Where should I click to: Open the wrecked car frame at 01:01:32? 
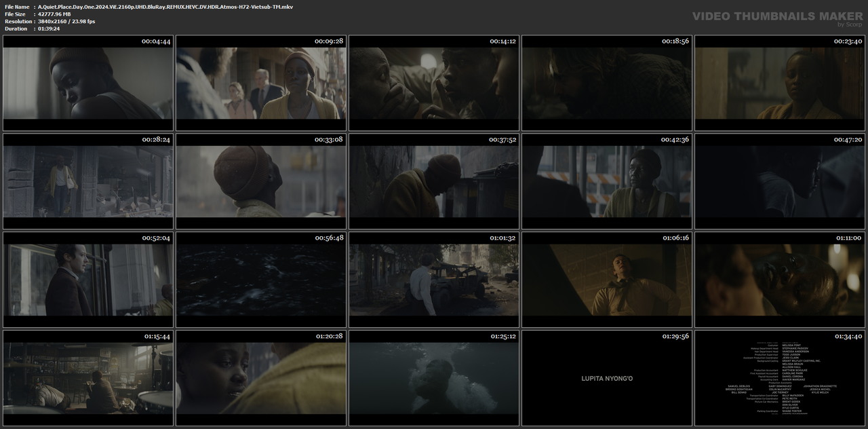pos(434,280)
